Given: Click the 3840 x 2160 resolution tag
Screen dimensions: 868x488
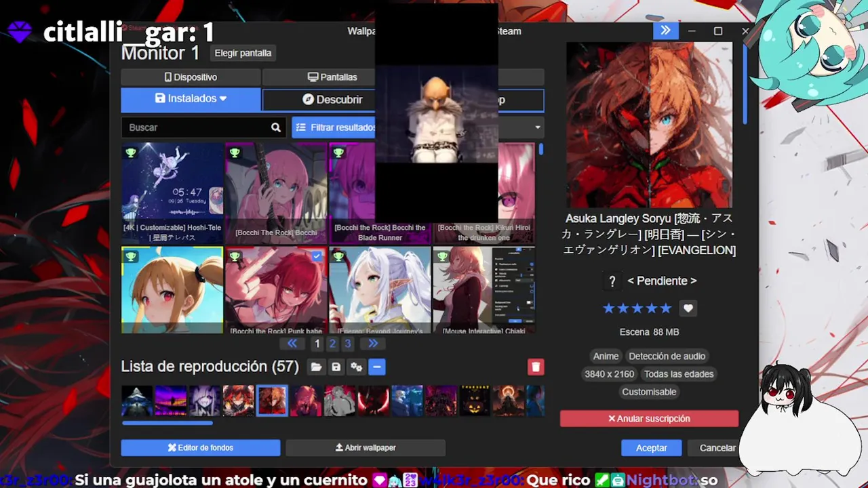Looking at the screenshot, I should click(x=609, y=374).
